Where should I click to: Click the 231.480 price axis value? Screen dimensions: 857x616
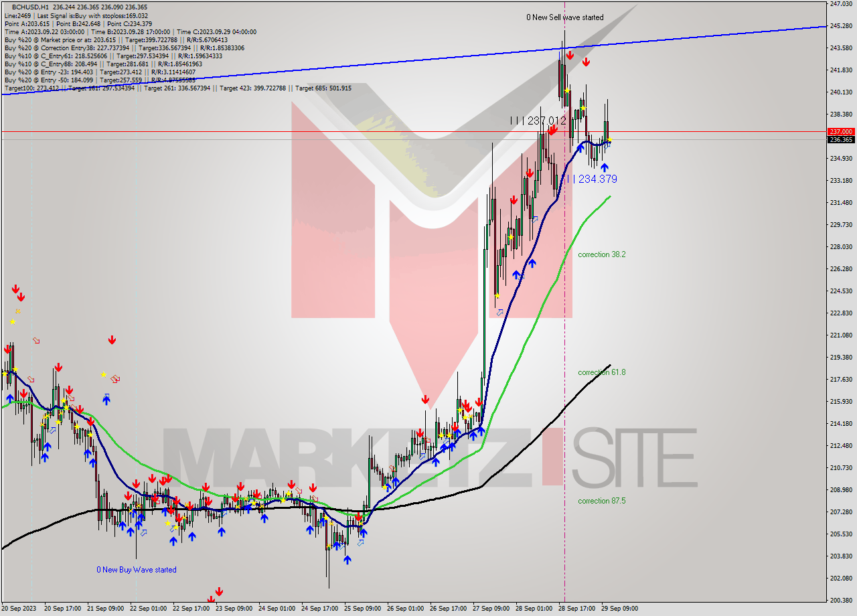coord(840,203)
